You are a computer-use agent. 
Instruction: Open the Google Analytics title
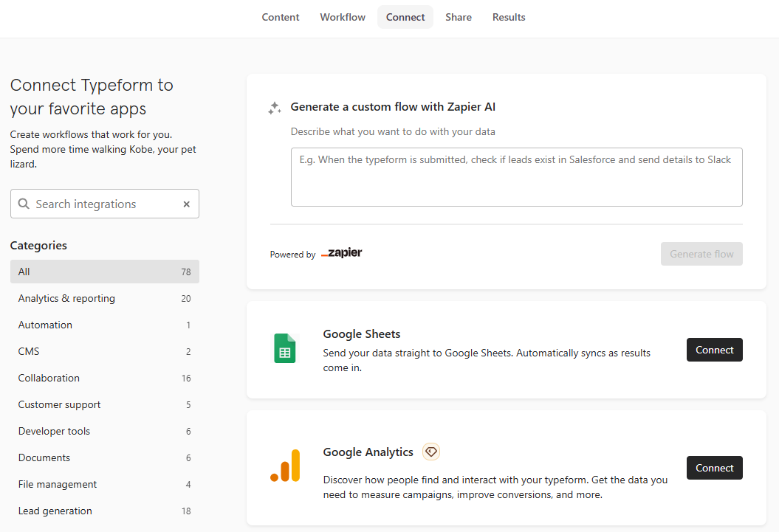(x=368, y=452)
